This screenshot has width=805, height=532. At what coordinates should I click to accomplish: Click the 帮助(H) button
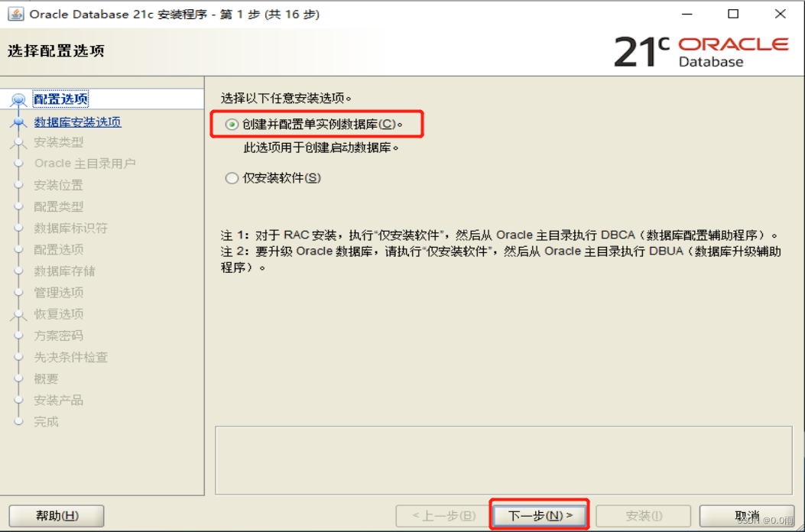point(57,516)
